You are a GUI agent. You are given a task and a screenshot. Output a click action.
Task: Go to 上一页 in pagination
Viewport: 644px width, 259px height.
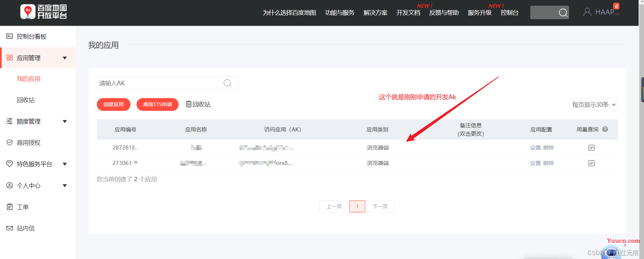(x=334, y=206)
